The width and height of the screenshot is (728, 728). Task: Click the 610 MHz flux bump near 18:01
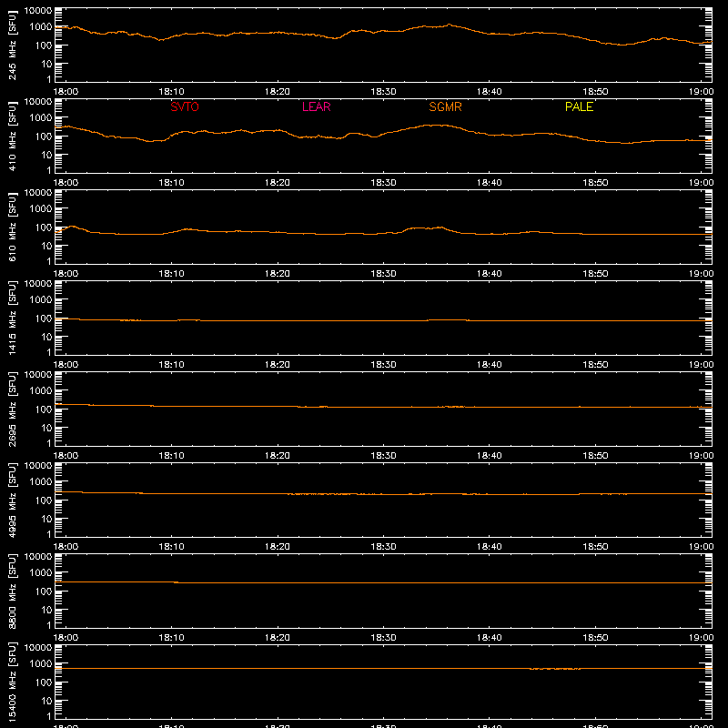click(73, 227)
